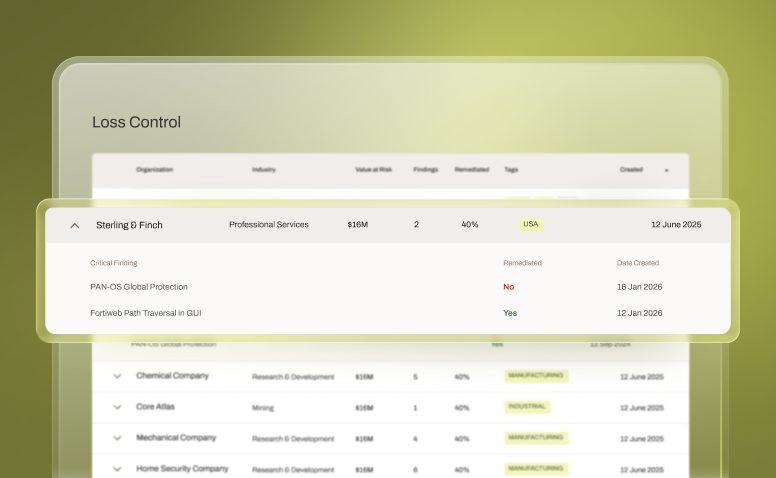This screenshot has height=478, width=776.
Task: Sort by the Value at Risk column
Action: click(x=373, y=170)
